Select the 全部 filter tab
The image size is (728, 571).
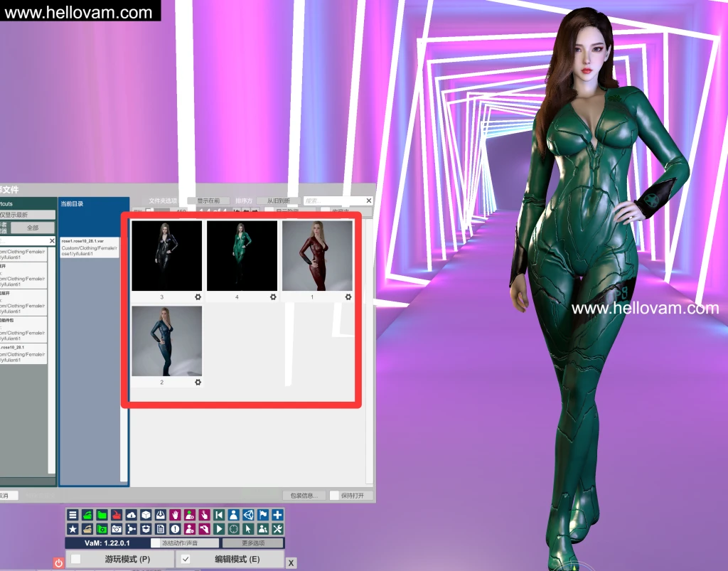[33, 228]
